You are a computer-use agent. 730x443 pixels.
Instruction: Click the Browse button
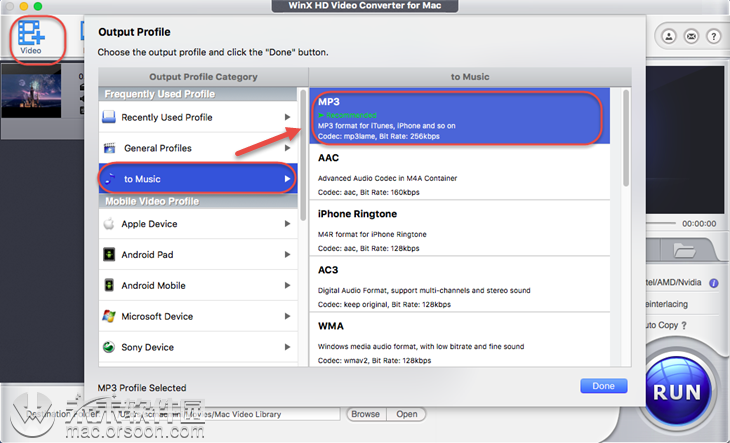click(365, 414)
